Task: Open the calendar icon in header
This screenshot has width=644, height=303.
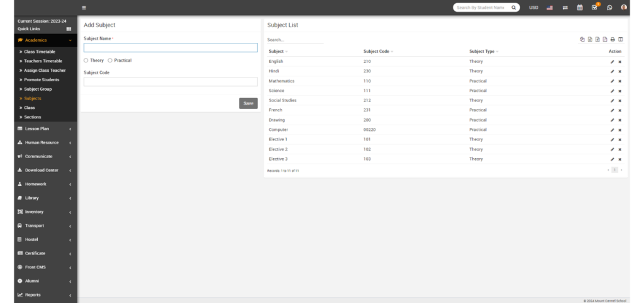Action: (x=579, y=8)
